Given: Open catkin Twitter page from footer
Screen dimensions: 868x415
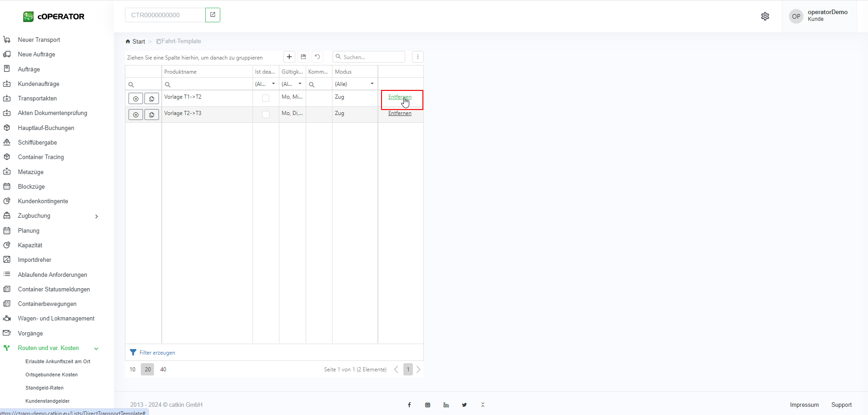Looking at the screenshot, I should (464, 405).
